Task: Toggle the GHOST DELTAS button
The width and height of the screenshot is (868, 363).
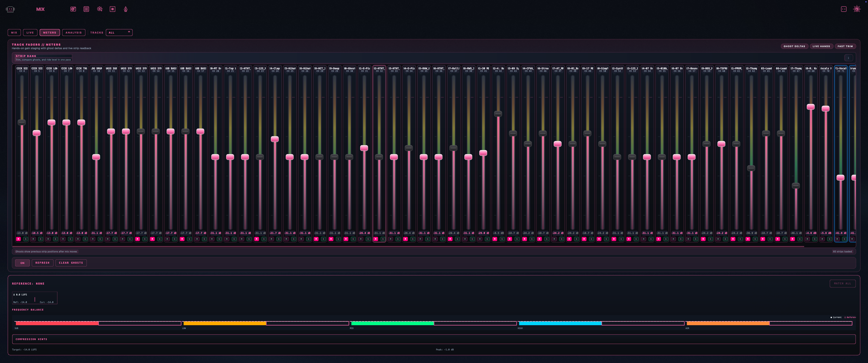Action: [x=794, y=46]
